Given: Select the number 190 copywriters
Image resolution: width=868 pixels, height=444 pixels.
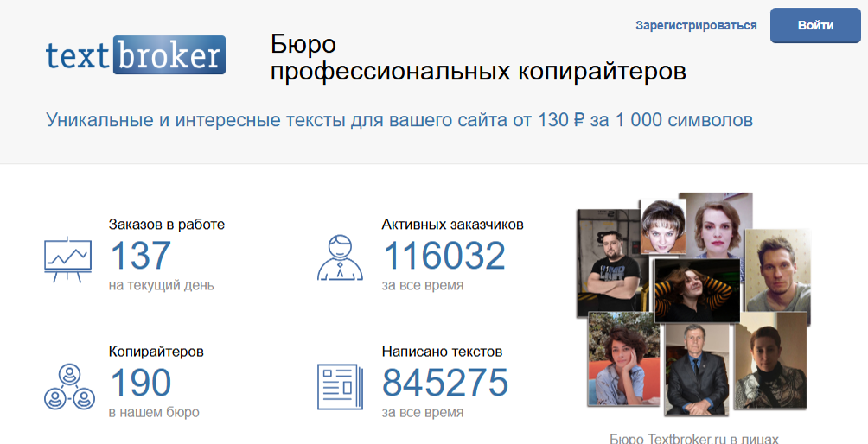Looking at the screenshot, I should tap(141, 382).
